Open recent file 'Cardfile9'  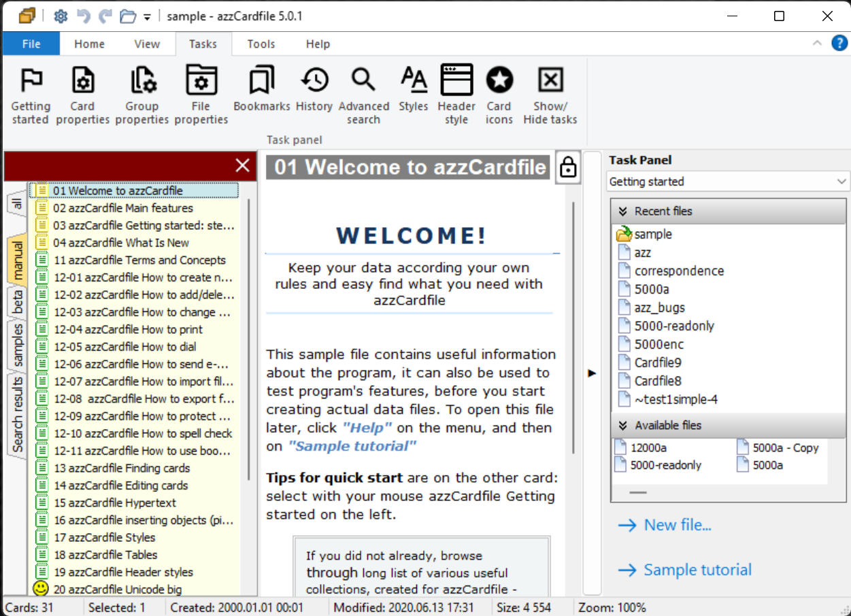657,363
